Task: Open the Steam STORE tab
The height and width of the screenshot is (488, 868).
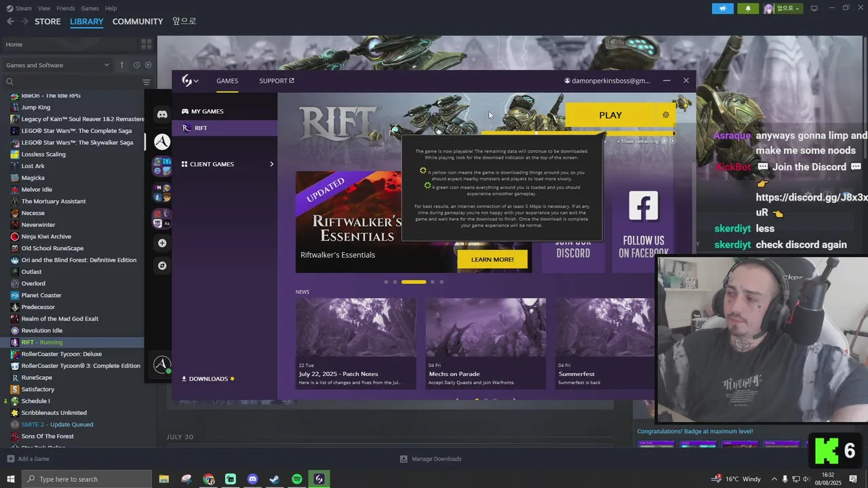Action: pyautogui.click(x=47, y=22)
